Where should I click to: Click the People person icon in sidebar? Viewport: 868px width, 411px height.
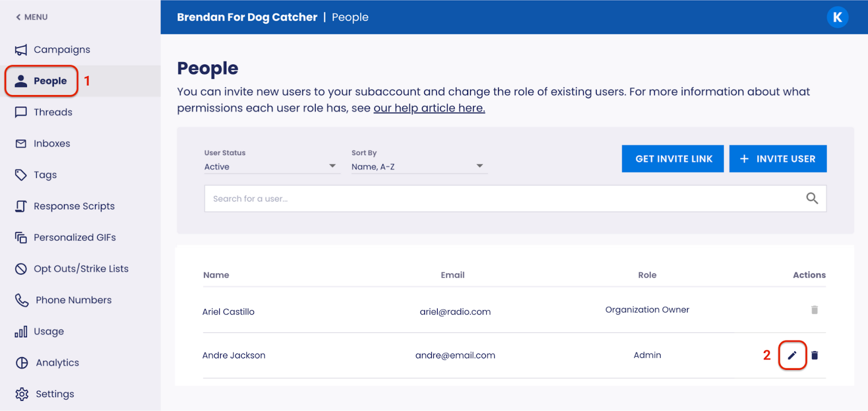point(21,81)
